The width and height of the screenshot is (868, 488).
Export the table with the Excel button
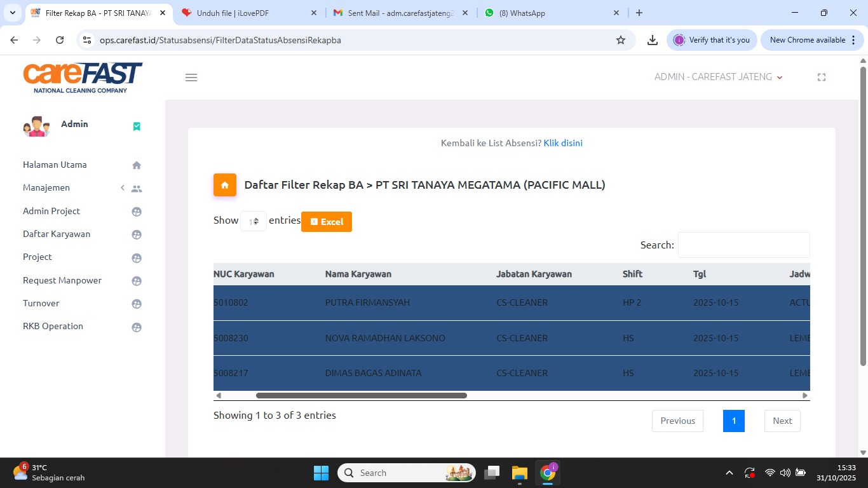click(327, 222)
